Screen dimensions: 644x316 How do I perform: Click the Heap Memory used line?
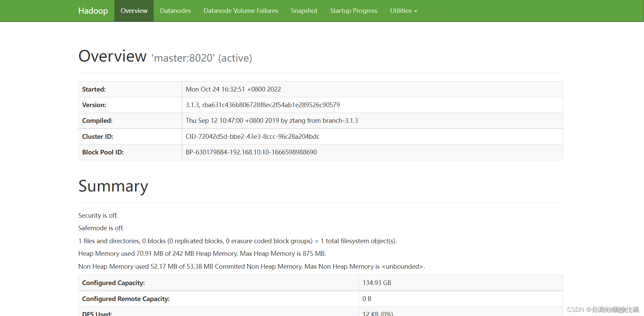coord(202,253)
